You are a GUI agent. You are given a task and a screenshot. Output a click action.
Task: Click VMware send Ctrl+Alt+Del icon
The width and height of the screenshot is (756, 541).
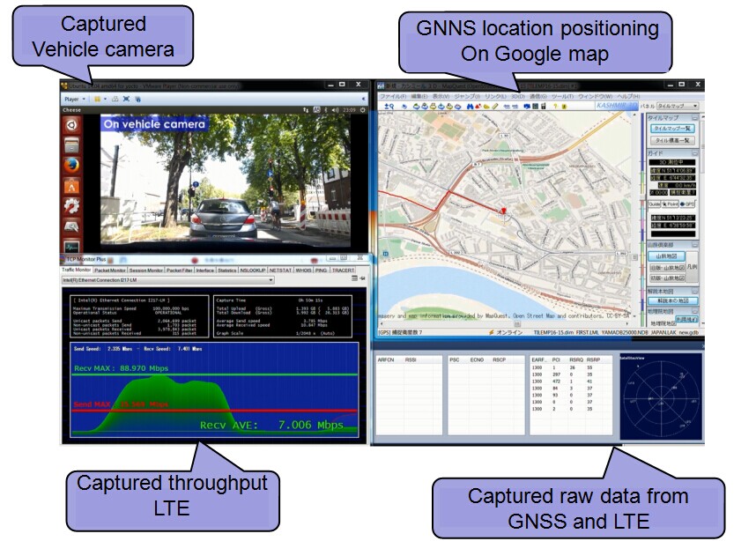115,99
